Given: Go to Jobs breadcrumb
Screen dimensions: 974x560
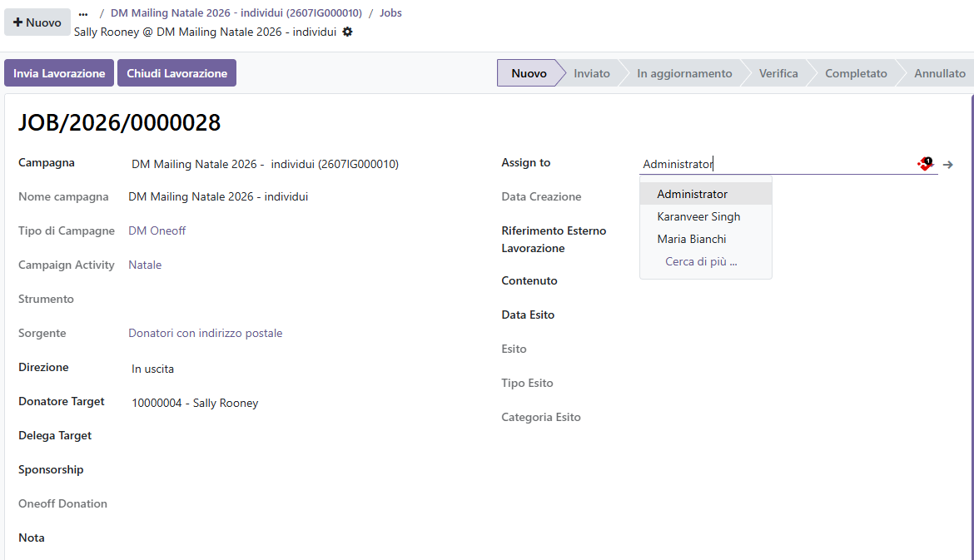Looking at the screenshot, I should click(x=390, y=13).
